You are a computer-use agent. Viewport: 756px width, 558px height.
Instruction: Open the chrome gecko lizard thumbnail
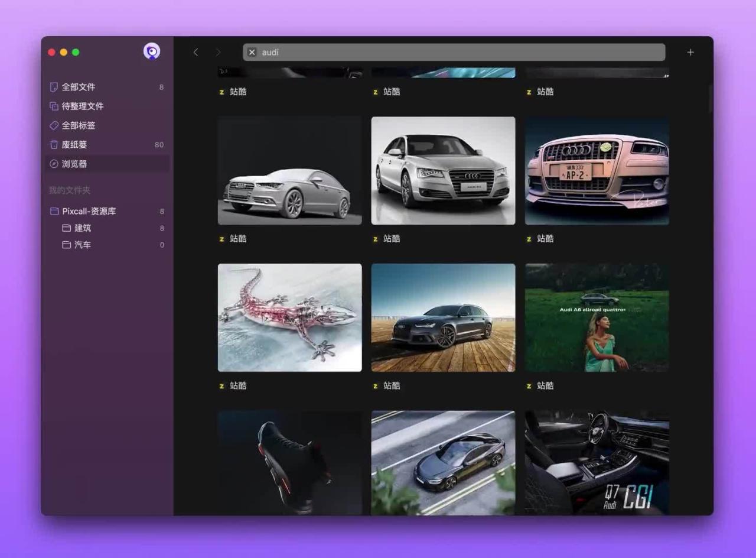[289, 317]
